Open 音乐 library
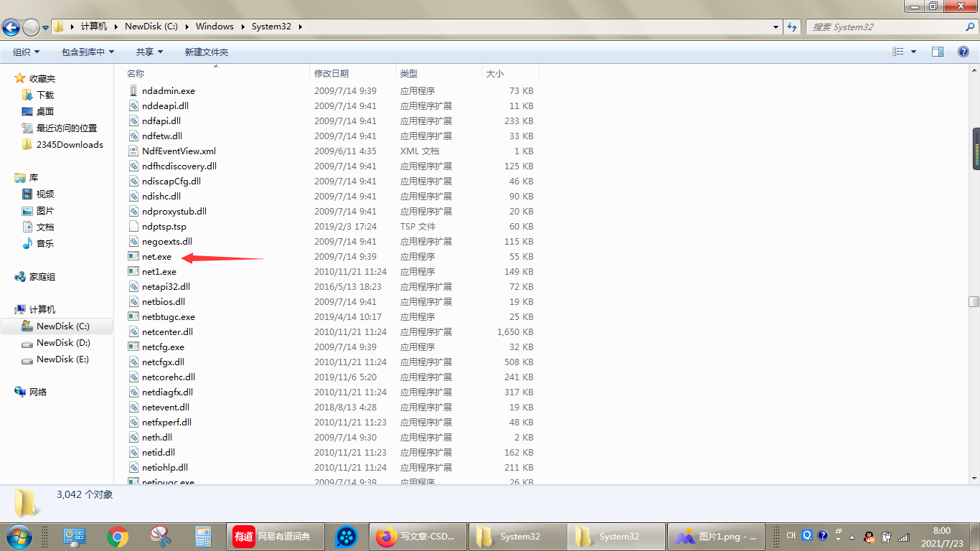 [x=45, y=244]
